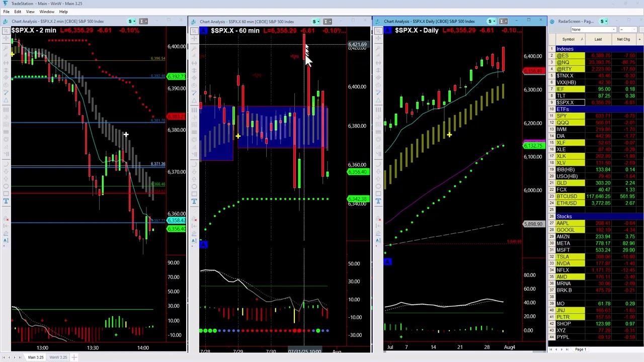644x362 pixels.
Task: Click the Chart Analysis icon on the 60-min title bar
Action: [193, 21]
